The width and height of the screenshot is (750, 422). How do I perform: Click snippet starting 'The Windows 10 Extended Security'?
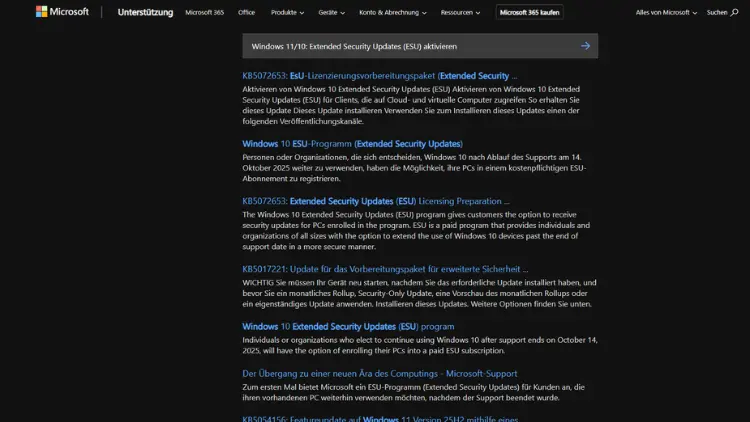pos(416,231)
